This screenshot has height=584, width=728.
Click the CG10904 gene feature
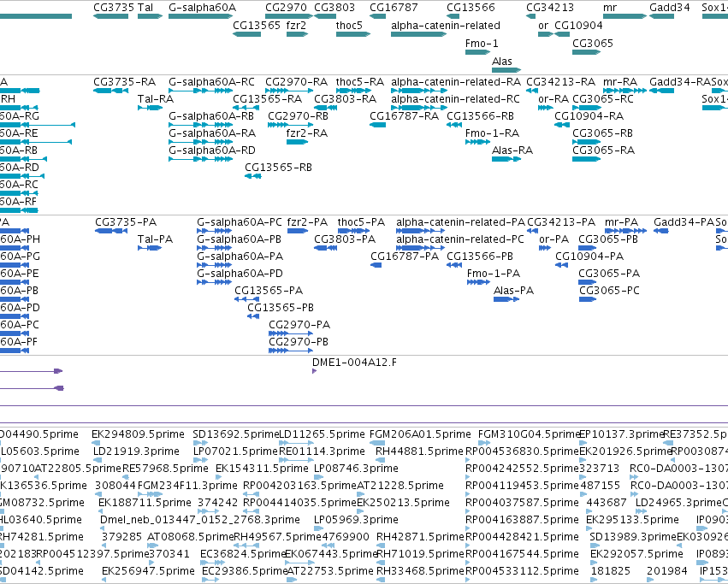pos(562,34)
